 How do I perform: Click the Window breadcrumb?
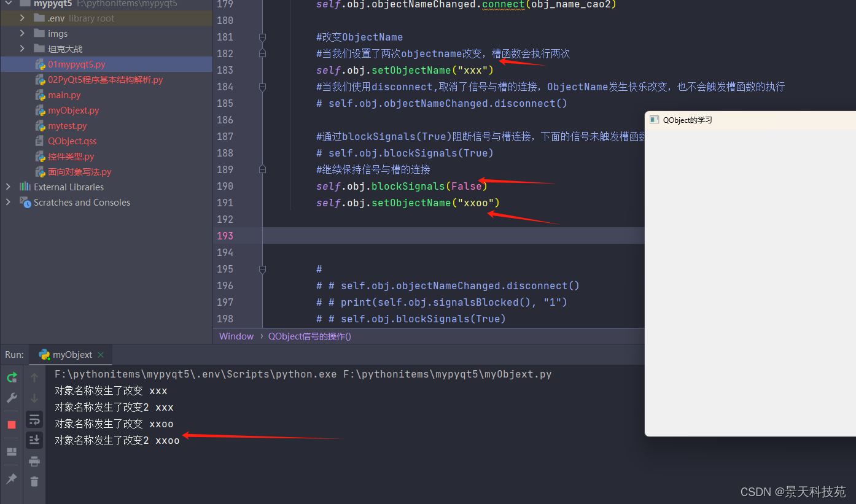pos(236,336)
